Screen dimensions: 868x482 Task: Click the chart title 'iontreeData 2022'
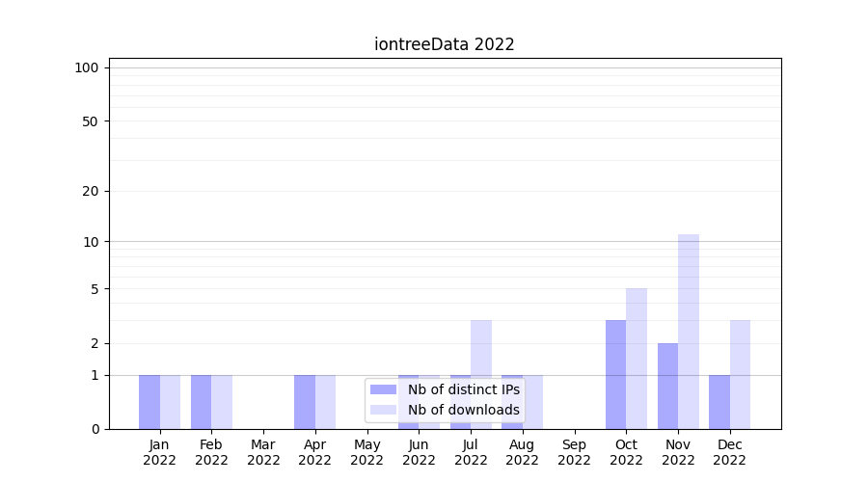point(445,44)
